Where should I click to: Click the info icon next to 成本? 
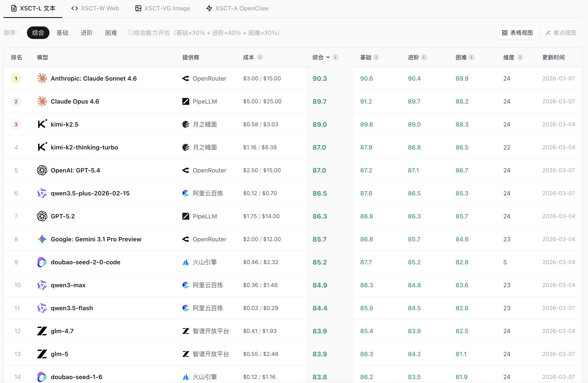pos(260,57)
